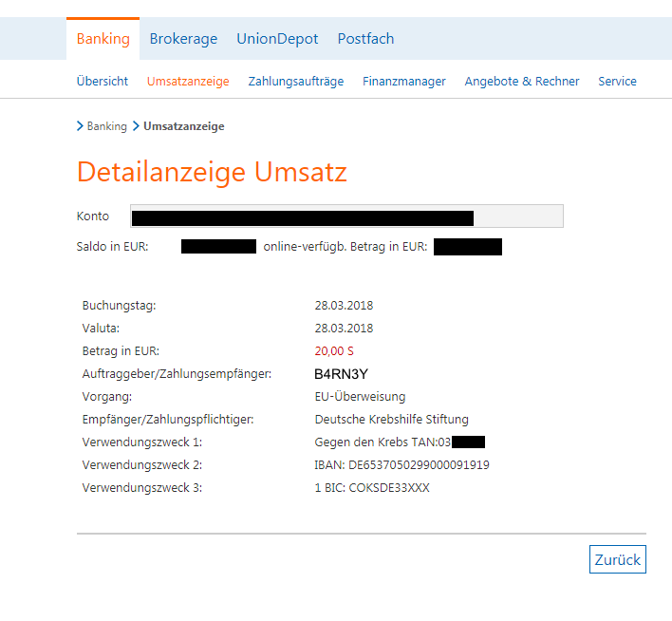The width and height of the screenshot is (672, 621).
Task: Go to the Postfach tab
Action: pyautogui.click(x=365, y=39)
